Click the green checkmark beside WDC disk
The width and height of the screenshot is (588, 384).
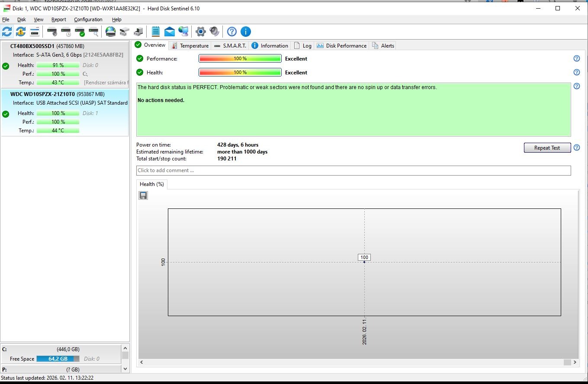(x=6, y=114)
